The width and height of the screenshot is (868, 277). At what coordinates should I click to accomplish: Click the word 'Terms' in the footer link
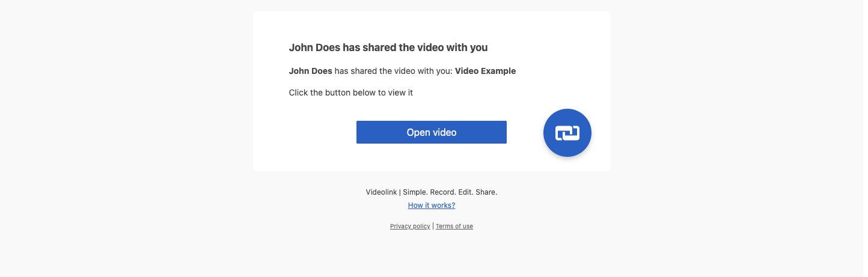(444, 227)
